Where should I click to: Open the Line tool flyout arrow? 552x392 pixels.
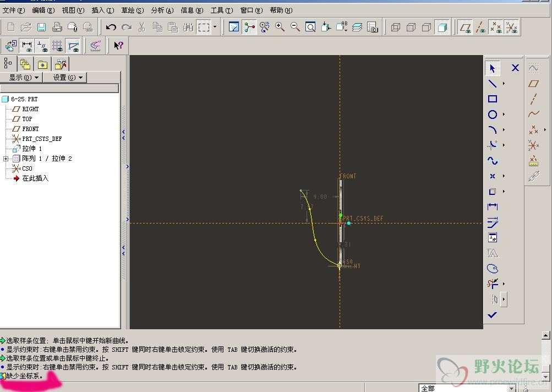coord(504,84)
